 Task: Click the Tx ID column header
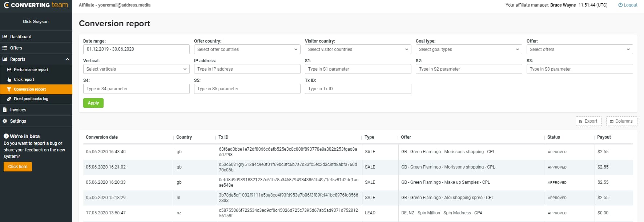click(224, 137)
